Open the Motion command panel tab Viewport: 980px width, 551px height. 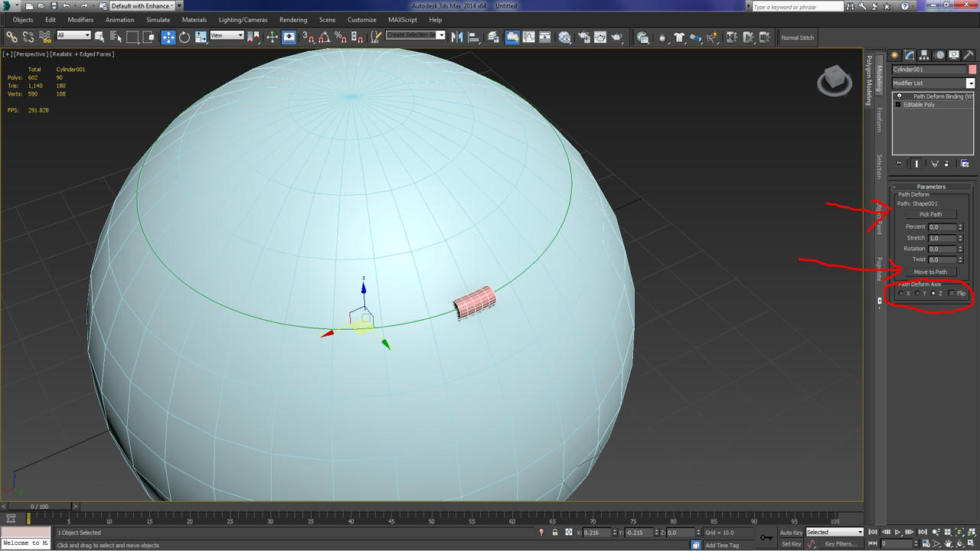click(939, 55)
